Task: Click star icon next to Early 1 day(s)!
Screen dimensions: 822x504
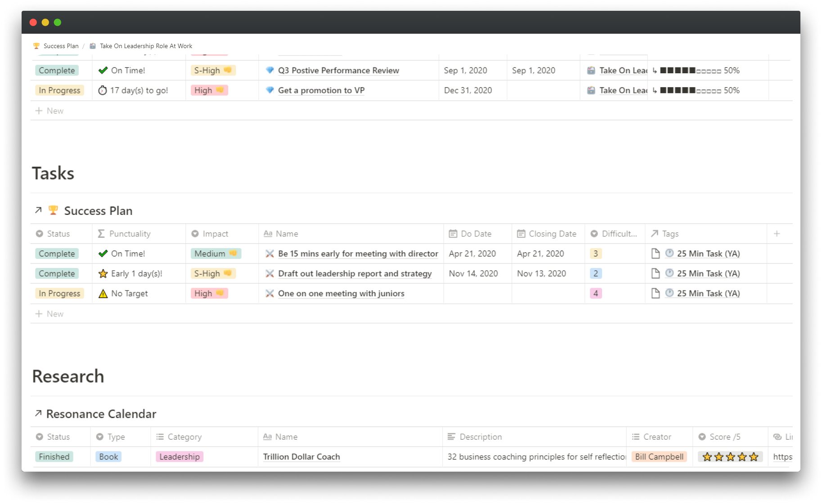Action: pos(103,273)
